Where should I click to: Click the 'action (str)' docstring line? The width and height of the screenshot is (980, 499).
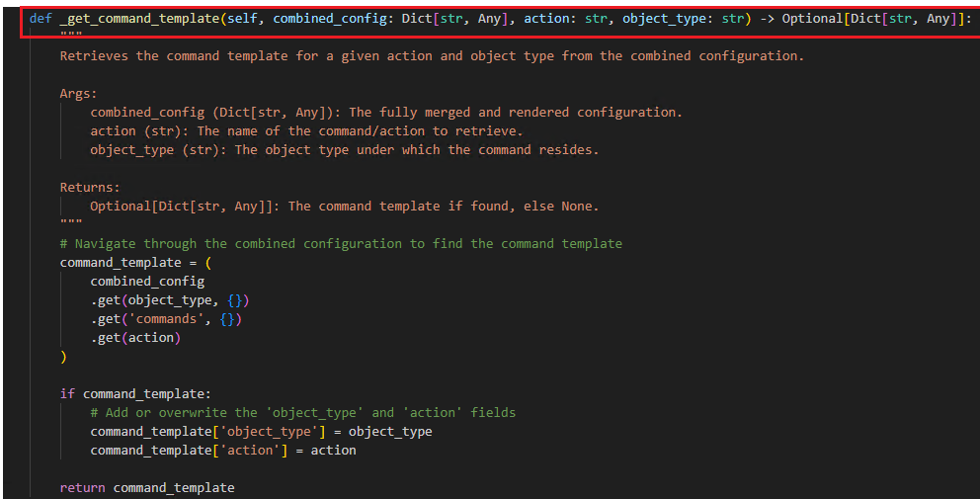(x=306, y=131)
